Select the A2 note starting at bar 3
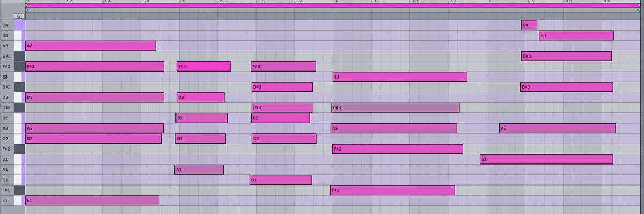 click(393, 128)
